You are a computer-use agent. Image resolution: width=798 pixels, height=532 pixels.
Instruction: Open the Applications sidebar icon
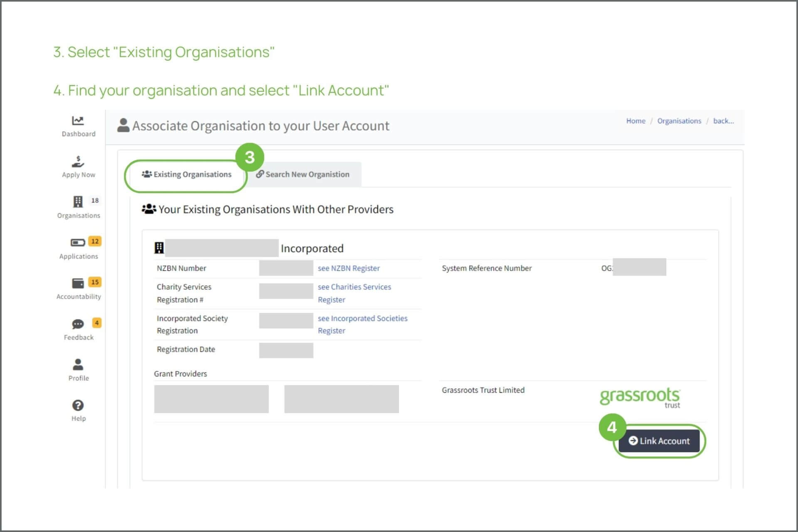pyautogui.click(x=78, y=242)
